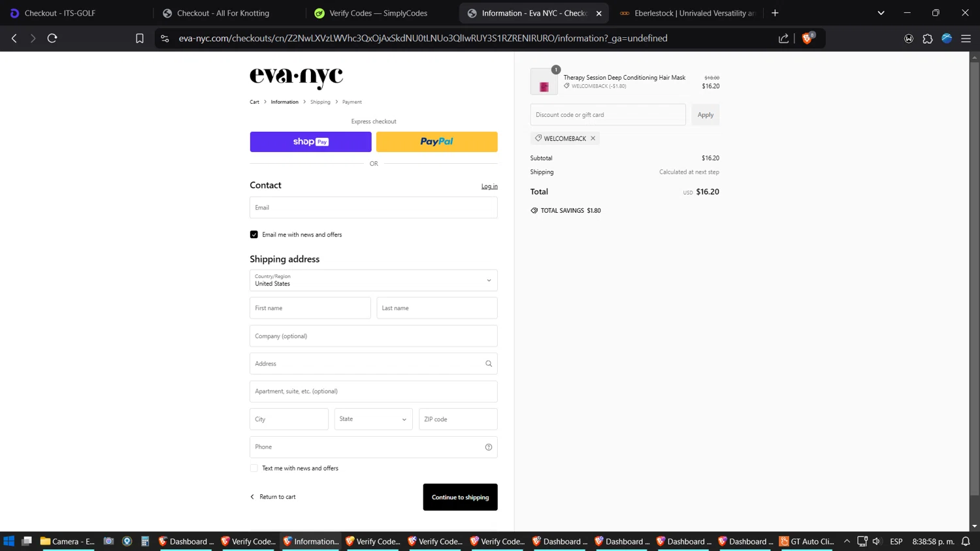Share this page via share icon
Image resolution: width=980 pixels, height=551 pixels.
point(783,39)
